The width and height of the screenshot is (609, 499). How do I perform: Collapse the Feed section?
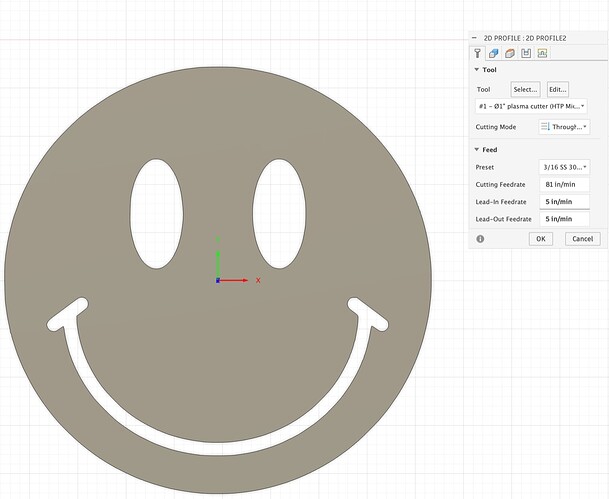click(477, 149)
